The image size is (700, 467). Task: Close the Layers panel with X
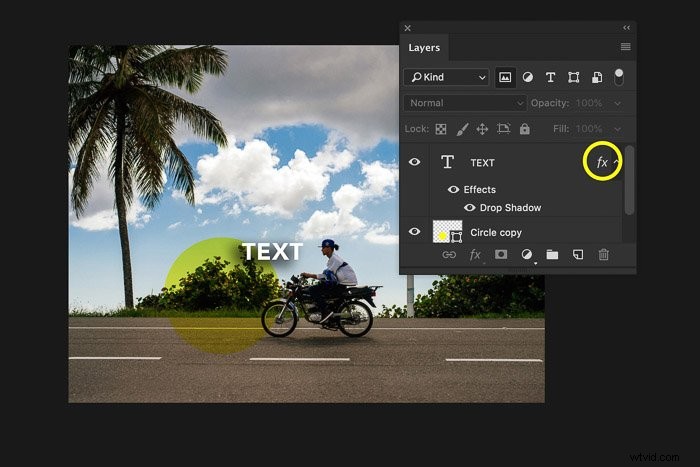click(x=408, y=28)
